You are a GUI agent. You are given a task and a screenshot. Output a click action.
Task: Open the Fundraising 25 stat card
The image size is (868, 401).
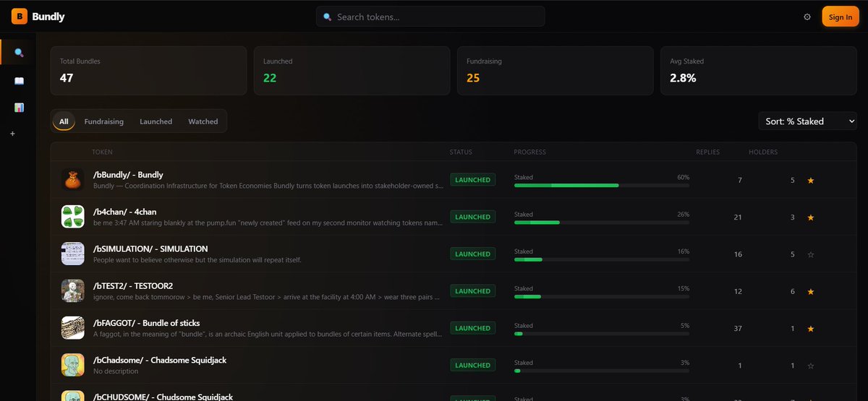click(555, 71)
